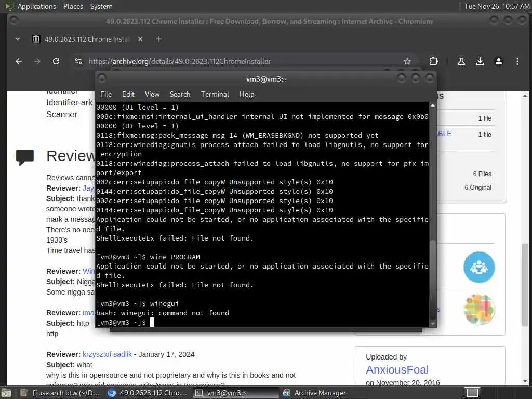Go back in Chromium browser
This screenshot has width=532, height=399.
click(x=19, y=61)
